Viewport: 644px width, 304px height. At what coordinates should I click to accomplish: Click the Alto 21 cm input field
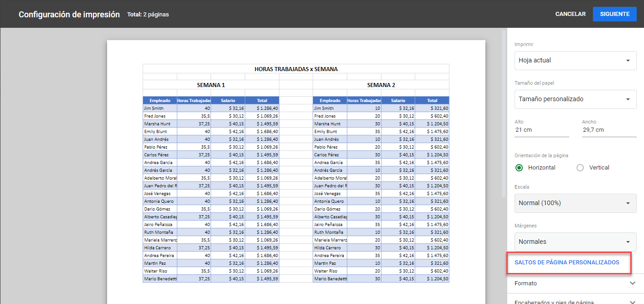(541, 130)
